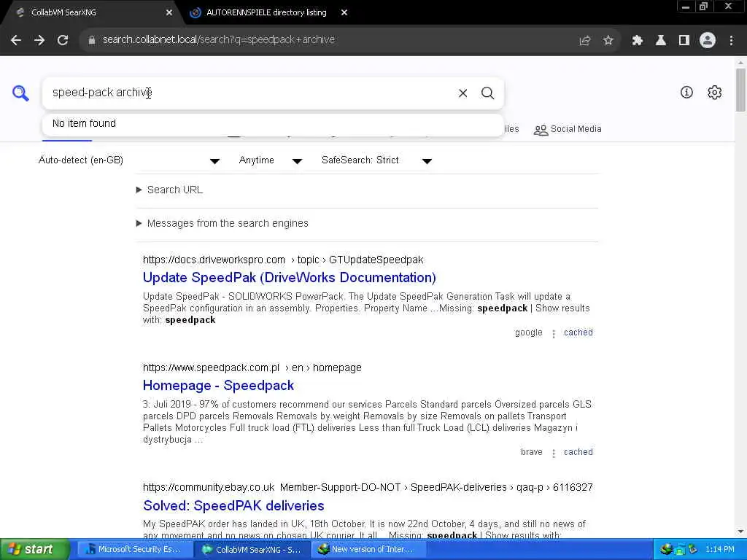Select the Social Media category icon
Viewport: 747px width, 560px height.
click(x=541, y=130)
